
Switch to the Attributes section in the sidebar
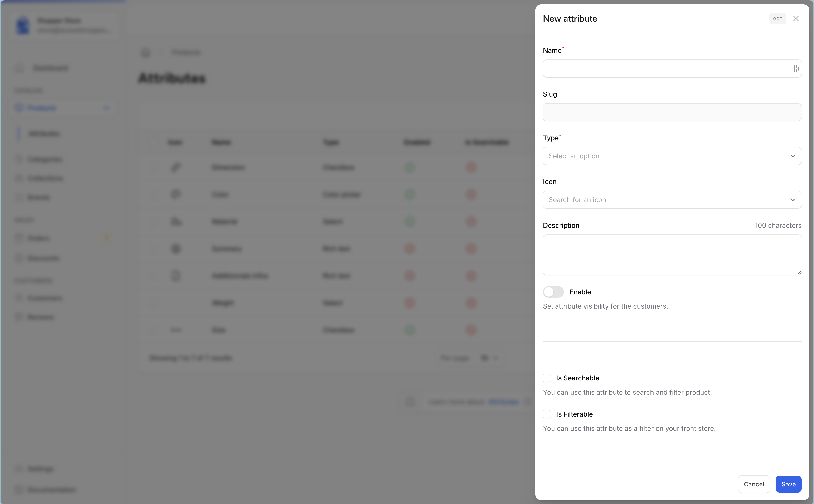44,133
